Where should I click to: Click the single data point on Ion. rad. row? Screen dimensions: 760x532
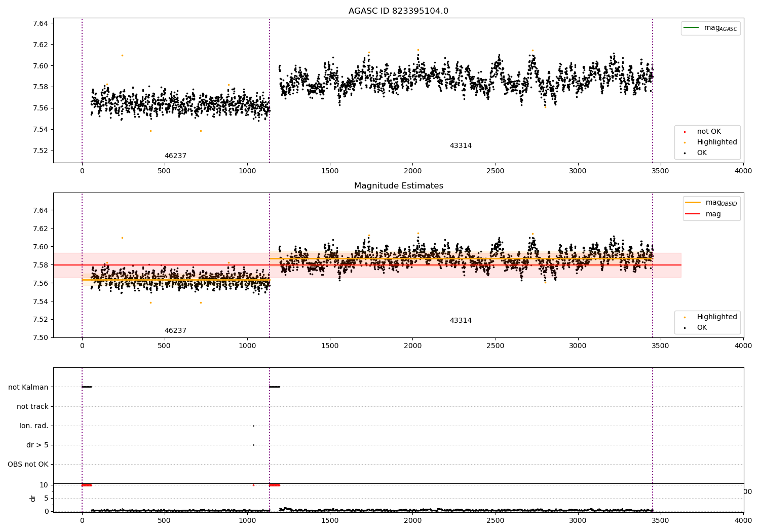(x=253, y=426)
